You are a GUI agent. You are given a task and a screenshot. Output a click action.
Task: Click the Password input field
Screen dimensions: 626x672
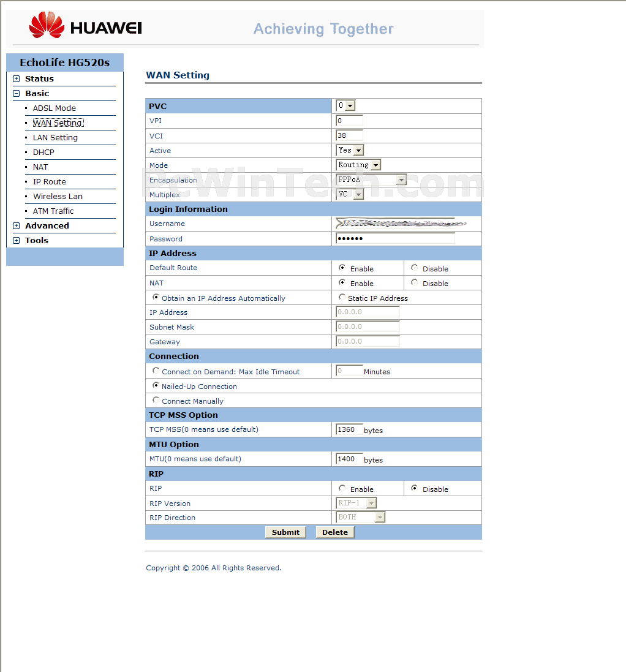tap(396, 238)
